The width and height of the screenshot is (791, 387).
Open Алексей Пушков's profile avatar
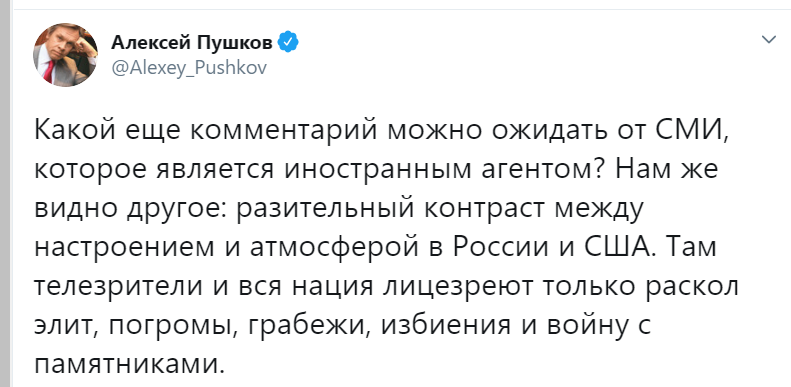[65, 54]
